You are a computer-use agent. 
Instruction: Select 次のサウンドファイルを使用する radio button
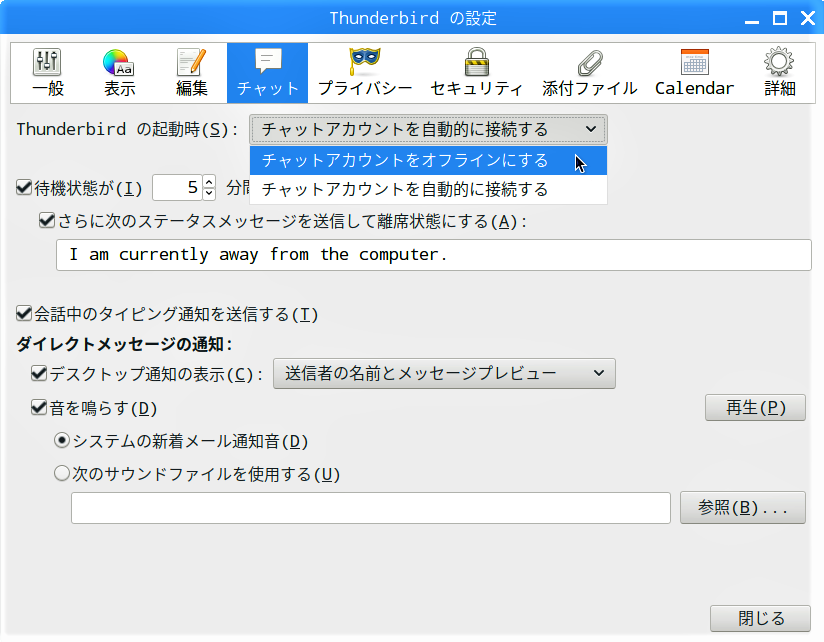coord(62,473)
